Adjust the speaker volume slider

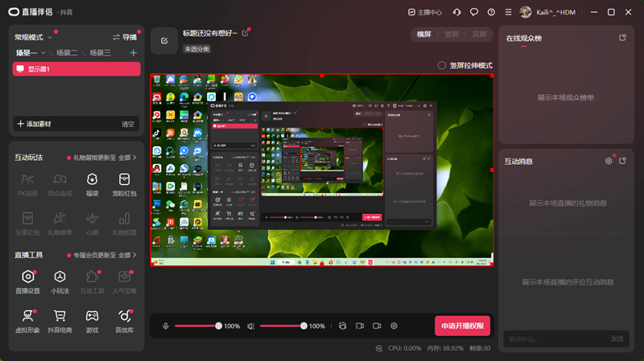pos(283,326)
